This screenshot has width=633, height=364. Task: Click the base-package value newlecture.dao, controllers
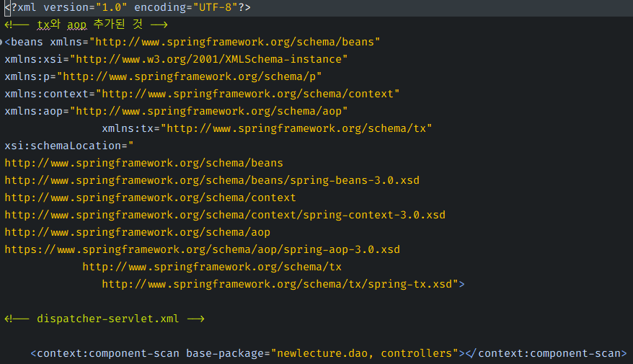[365, 353]
